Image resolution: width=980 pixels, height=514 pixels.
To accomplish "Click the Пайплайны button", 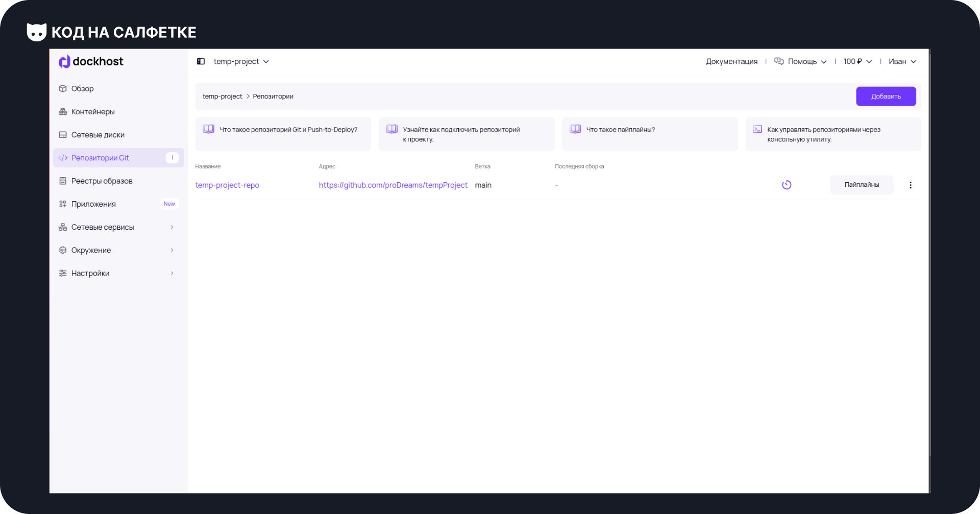I will (862, 185).
